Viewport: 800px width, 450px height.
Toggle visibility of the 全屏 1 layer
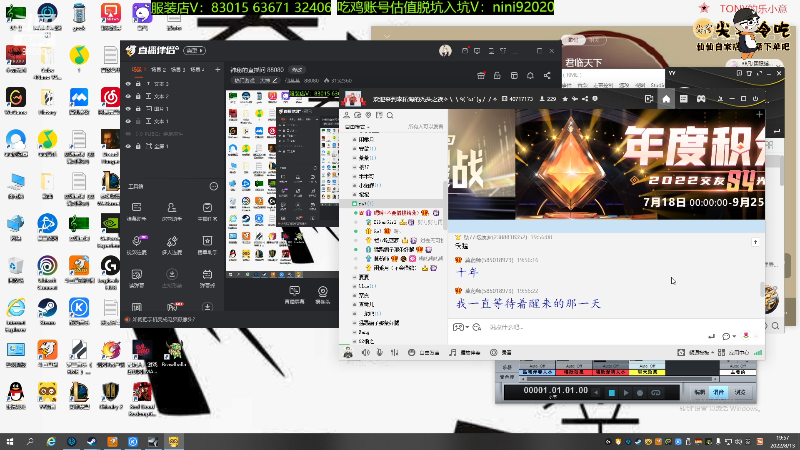tap(128, 146)
